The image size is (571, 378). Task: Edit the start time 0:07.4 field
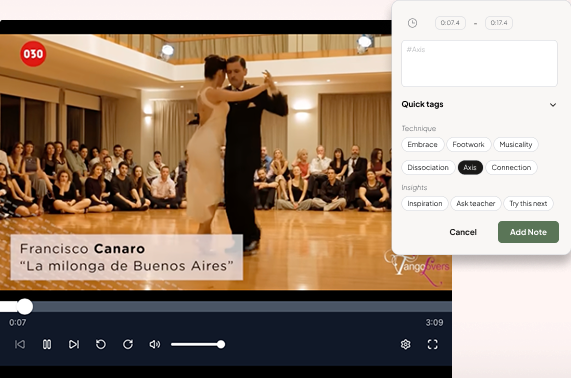tap(450, 23)
